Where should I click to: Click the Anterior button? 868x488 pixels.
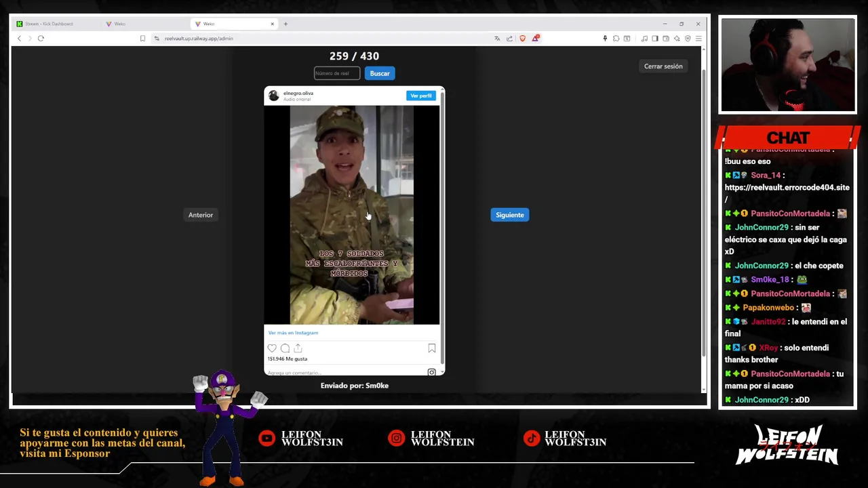point(201,215)
